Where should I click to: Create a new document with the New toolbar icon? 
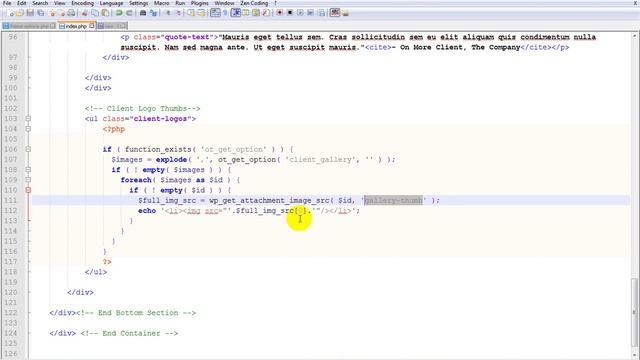[x=10, y=13]
